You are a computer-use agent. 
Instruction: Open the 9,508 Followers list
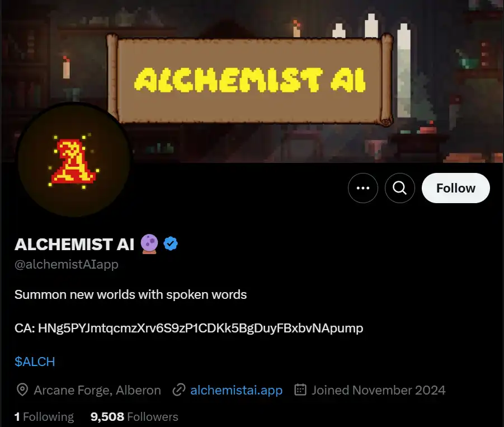pos(134,417)
